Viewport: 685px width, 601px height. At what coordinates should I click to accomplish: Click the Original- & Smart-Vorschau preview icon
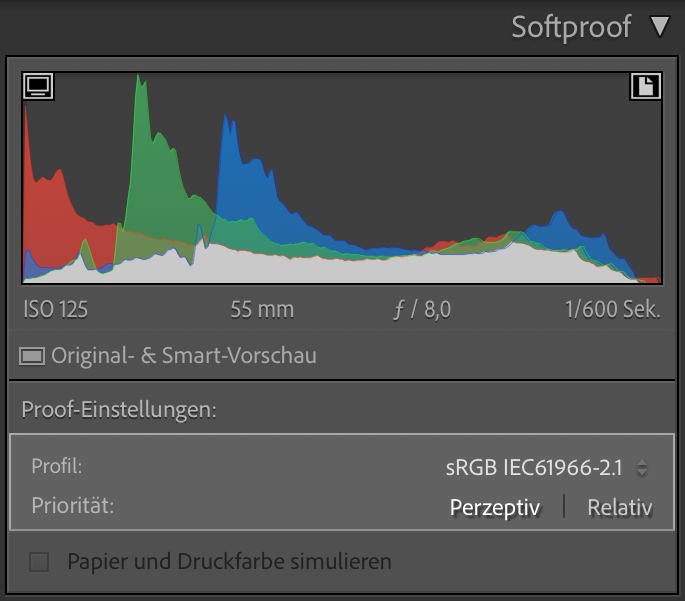point(32,356)
